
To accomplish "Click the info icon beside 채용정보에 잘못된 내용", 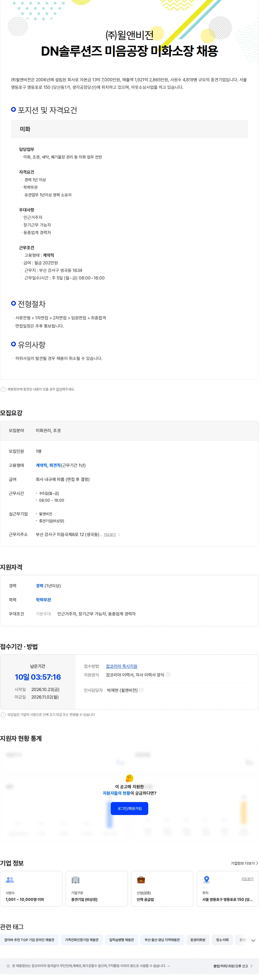I will 4,389.
